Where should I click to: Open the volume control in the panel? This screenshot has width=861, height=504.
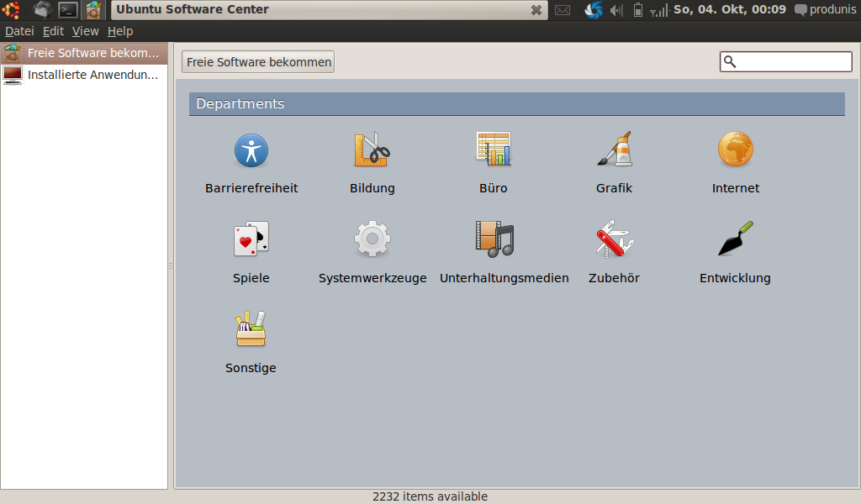click(x=616, y=10)
